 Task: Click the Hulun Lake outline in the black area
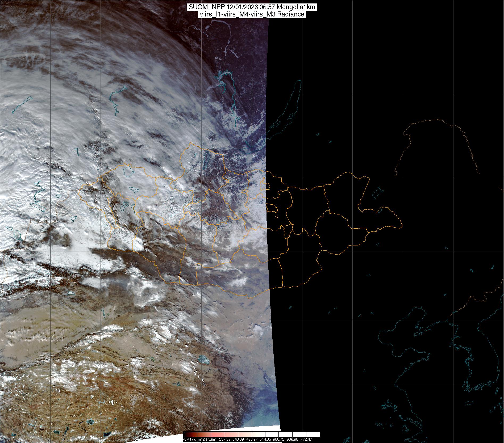pos(377,193)
